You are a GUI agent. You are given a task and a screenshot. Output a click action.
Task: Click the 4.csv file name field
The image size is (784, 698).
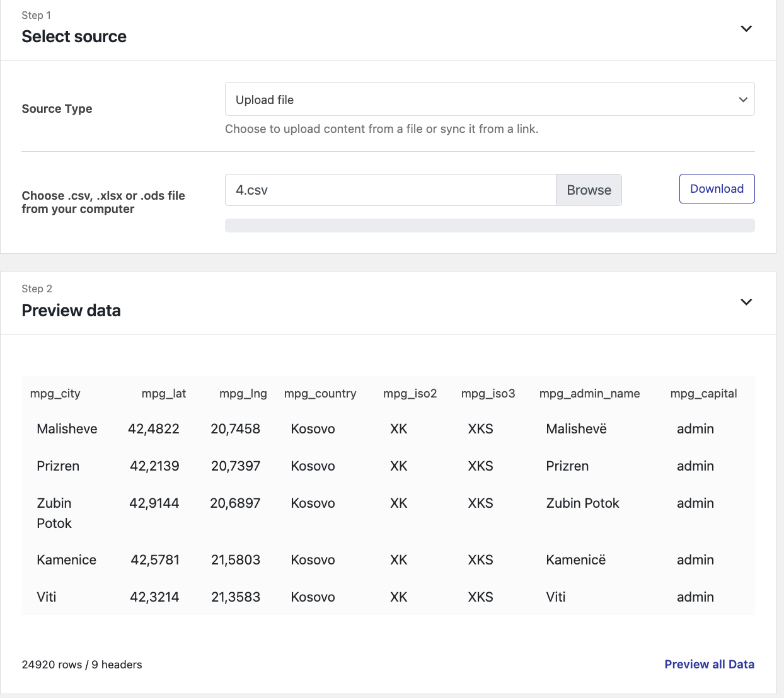[390, 190]
